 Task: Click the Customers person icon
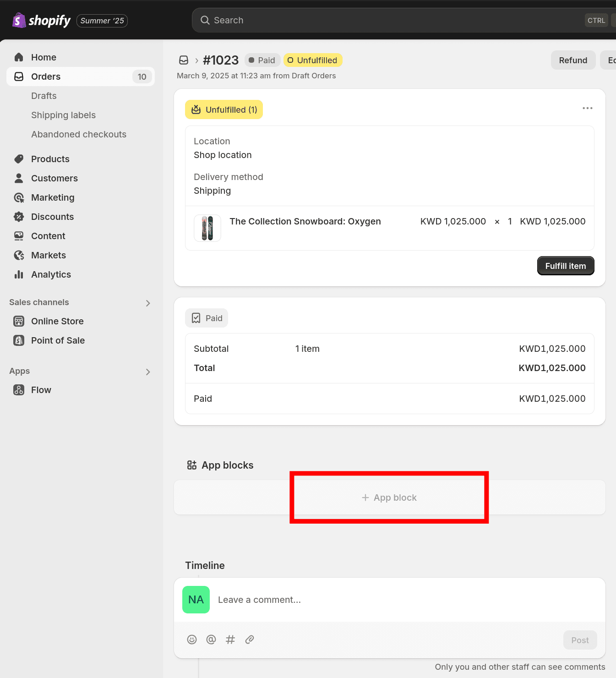19,178
